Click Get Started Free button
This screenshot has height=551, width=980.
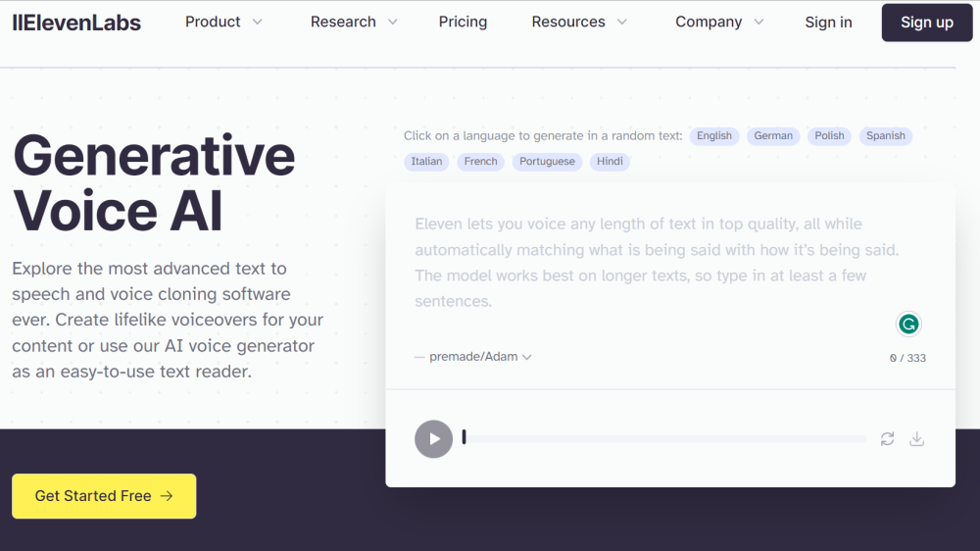(x=104, y=496)
